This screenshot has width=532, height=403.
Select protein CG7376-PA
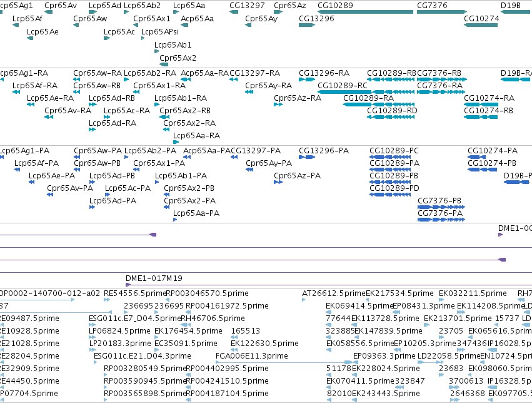pos(440,213)
